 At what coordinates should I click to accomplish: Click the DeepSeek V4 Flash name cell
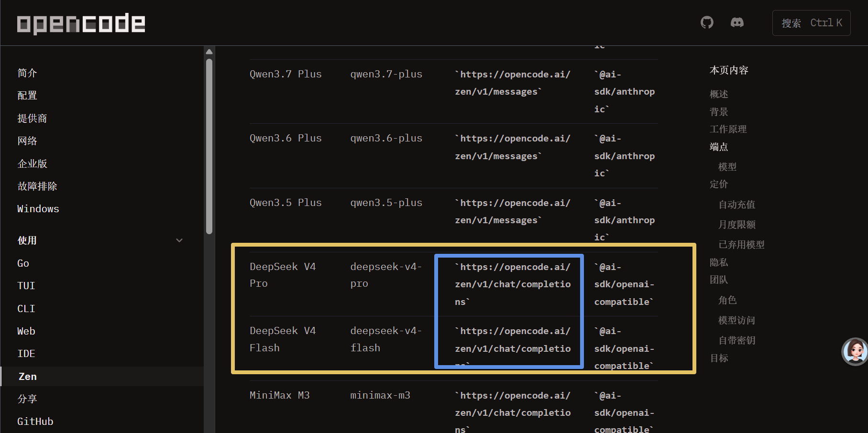click(x=283, y=339)
